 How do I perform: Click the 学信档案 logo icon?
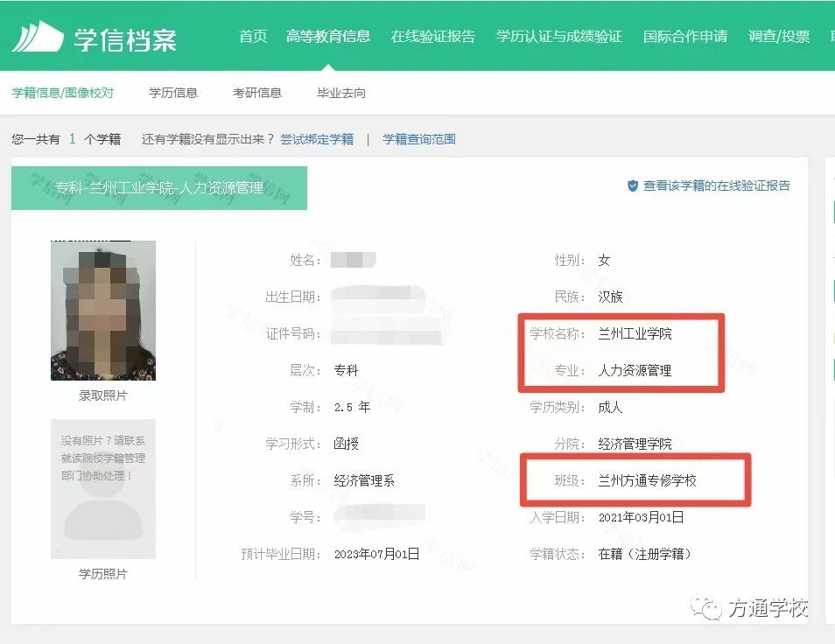point(38,37)
